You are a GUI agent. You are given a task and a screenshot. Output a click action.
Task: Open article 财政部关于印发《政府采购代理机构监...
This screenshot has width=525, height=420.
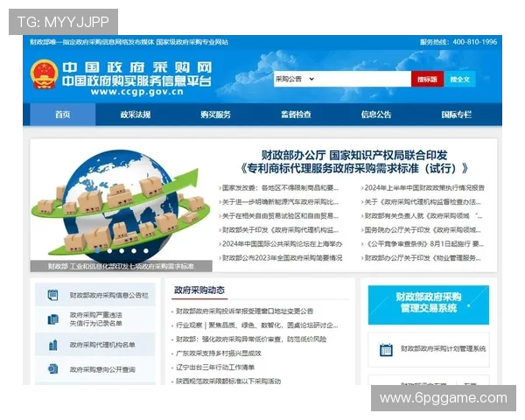[280, 230]
